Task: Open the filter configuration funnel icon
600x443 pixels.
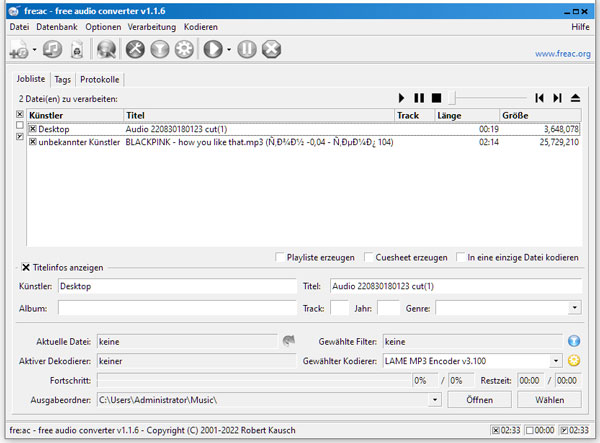Action: [x=160, y=49]
